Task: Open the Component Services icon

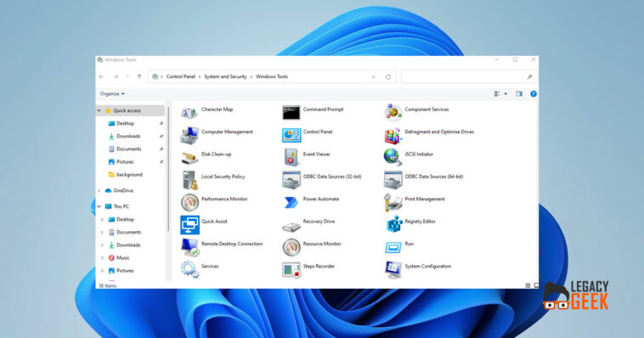Action: tap(393, 113)
